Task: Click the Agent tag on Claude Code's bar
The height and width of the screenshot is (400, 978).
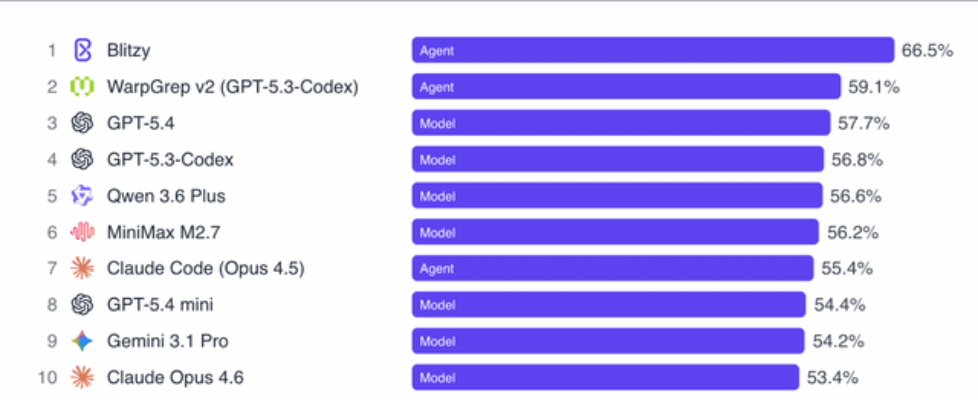Action: 437,268
